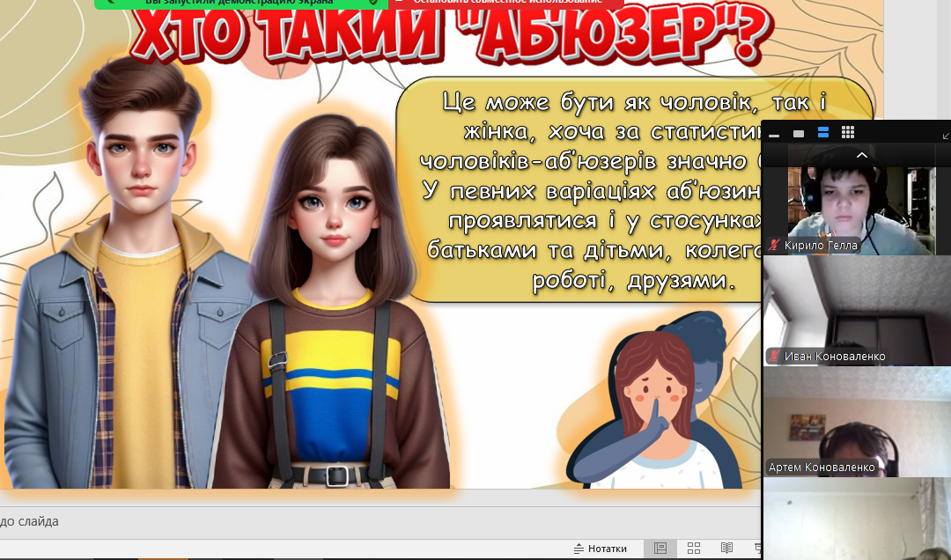951x560 pixels.
Task: Select the vertical strip video layout
Action: (x=823, y=133)
